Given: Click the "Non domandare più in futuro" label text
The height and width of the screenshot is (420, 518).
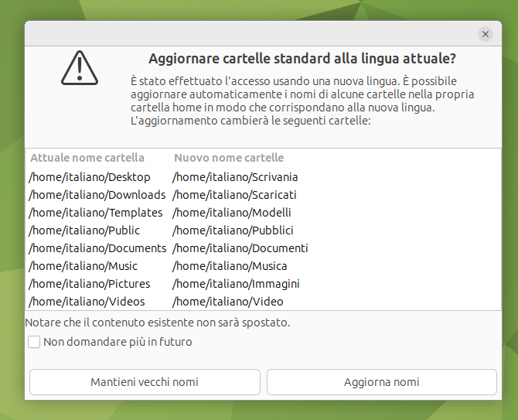Looking at the screenshot, I should tap(118, 342).
